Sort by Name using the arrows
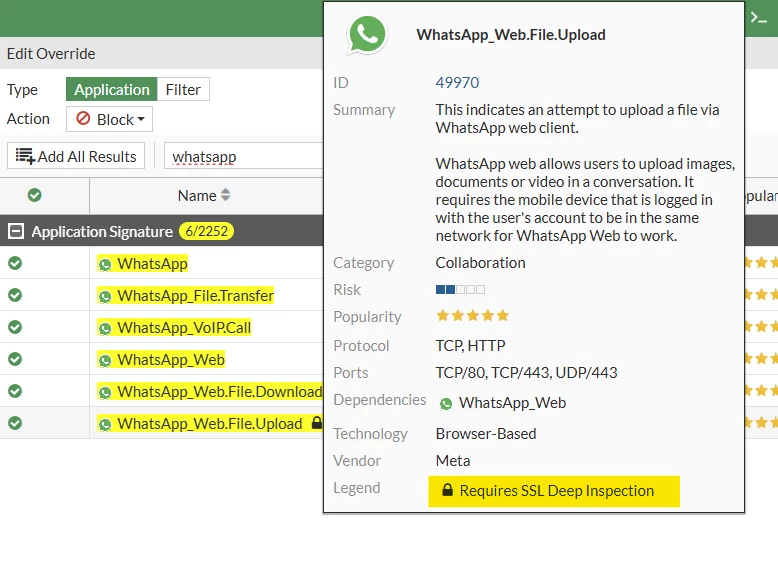 coord(225,195)
